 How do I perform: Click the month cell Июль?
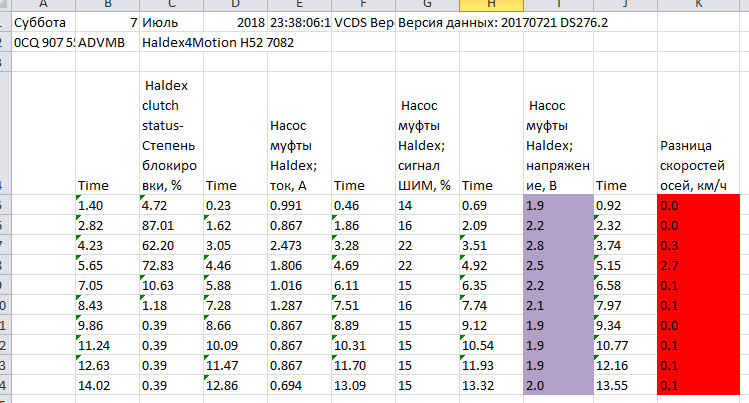(171, 22)
